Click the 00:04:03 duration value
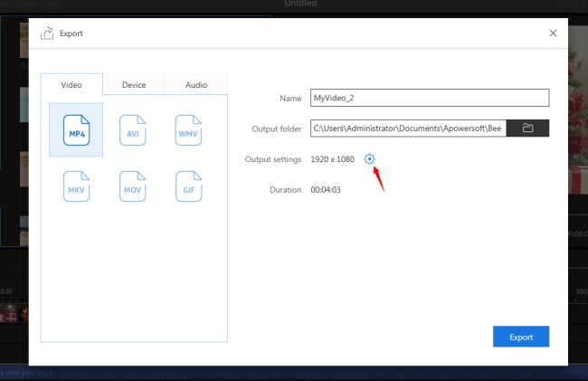Screen dimensions: 588x381 coord(325,190)
